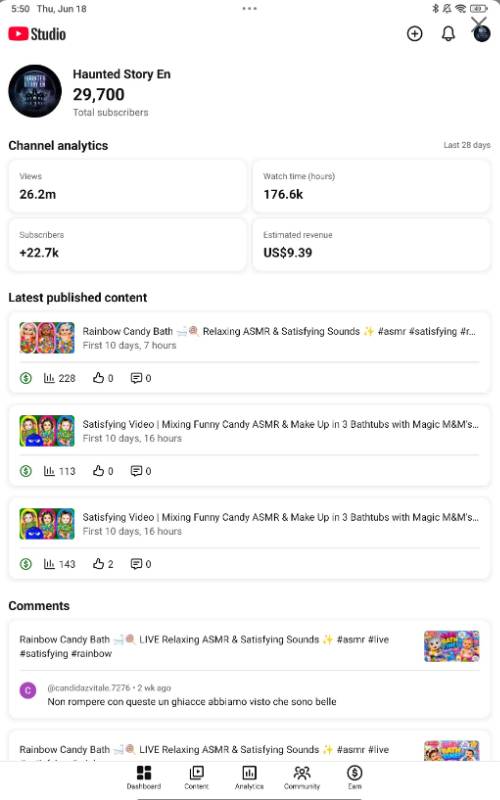Open the notifications bell

448,34
